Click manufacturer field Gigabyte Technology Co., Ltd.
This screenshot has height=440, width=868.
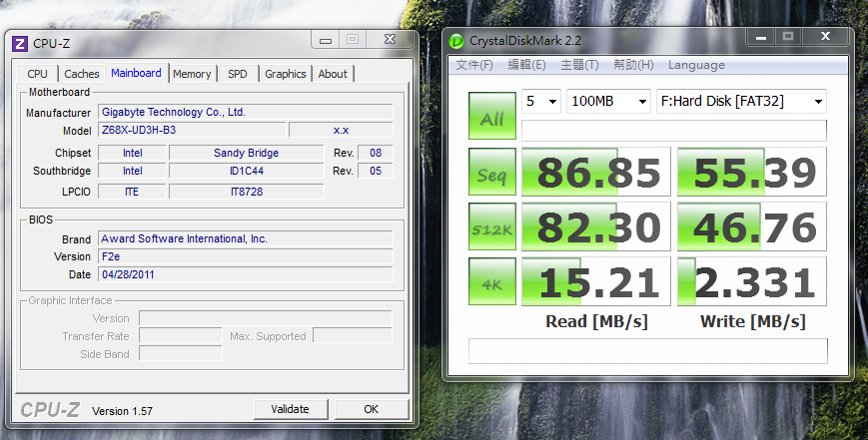pos(246,112)
